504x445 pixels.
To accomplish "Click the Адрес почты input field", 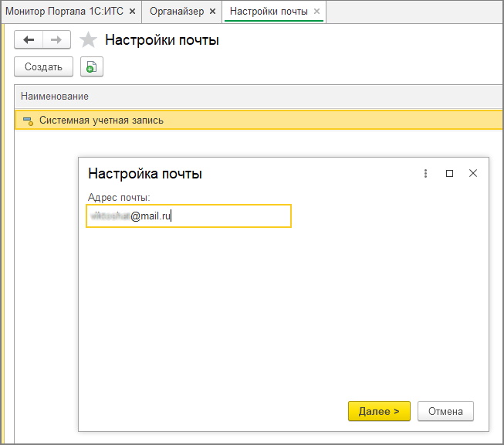I will [x=188, y=216].
